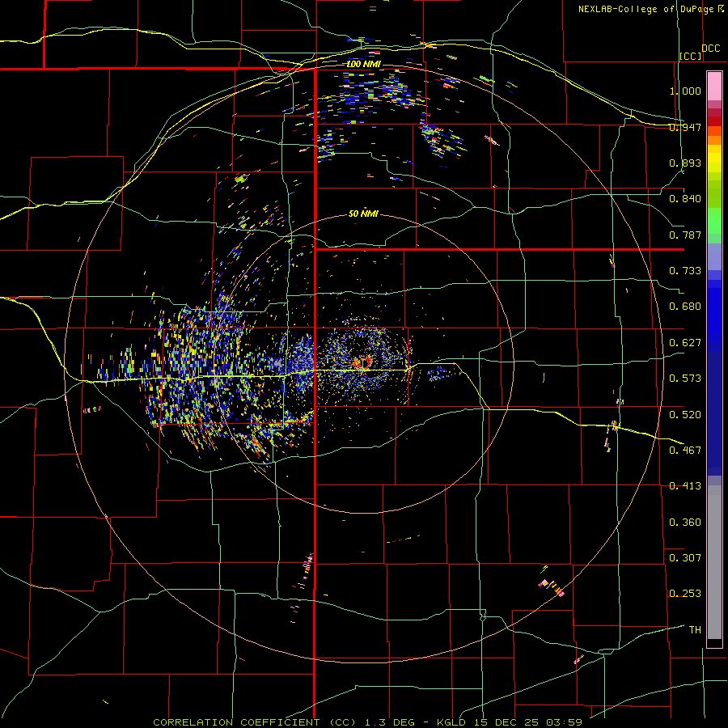728x728 pixels.
Task: Click the [CC] product label
Action: click(691, 56)
